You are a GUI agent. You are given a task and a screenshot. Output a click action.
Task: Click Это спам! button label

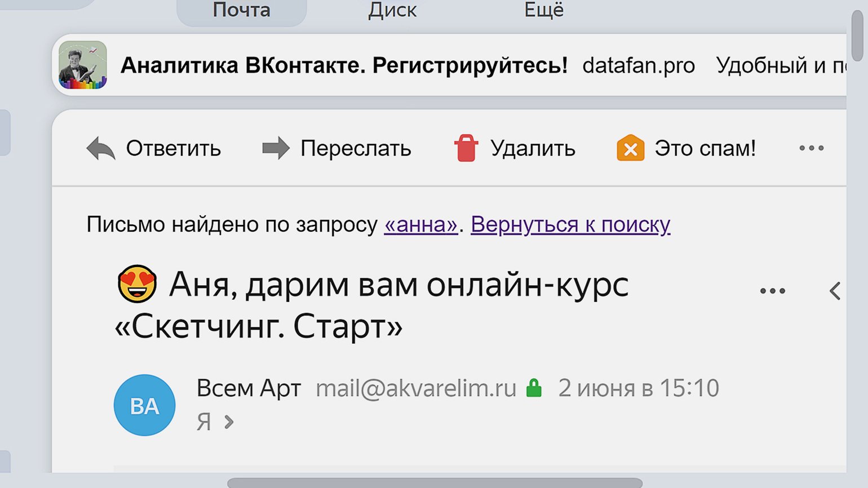(705, 148)
